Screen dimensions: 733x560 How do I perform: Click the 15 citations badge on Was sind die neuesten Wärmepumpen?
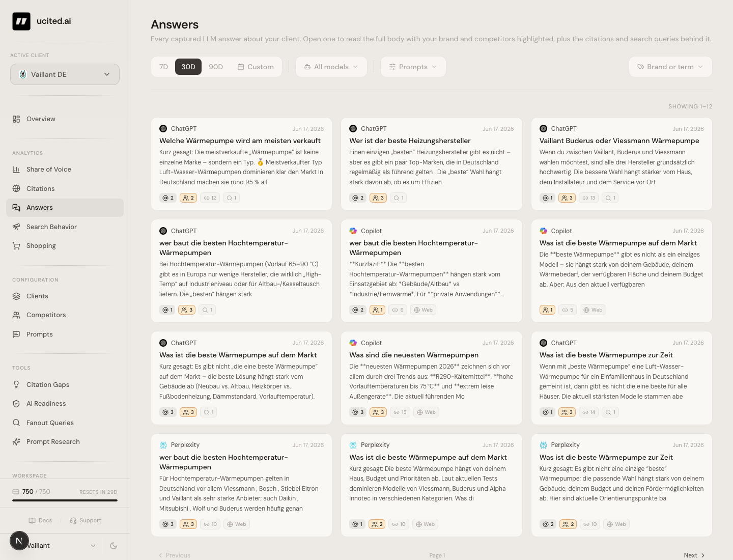click(400, 412)
